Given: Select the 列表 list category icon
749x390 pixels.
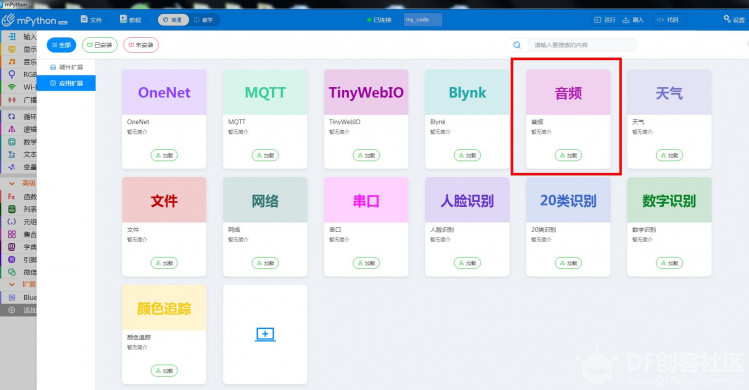Looking at the screenshot, I should tap(12, 209).
